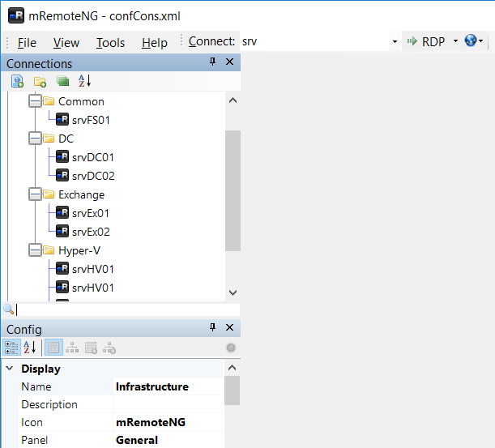This screenshot has height=448, width=495.
Task: Click the search magnifier icon
Action: (9, 309)
